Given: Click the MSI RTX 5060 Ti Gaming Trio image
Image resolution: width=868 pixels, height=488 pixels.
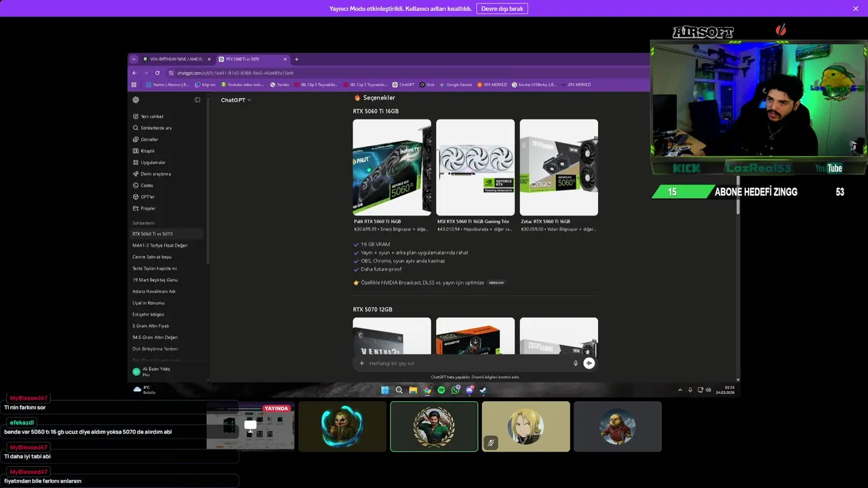Looking at the screenshot, I should 475,167.
